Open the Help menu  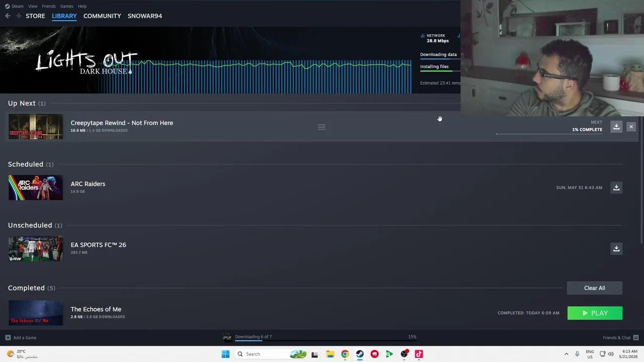(x=82, y=6)
